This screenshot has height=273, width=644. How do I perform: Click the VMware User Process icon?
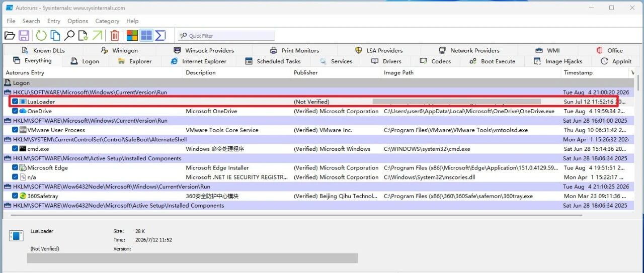pyautogui.click(x=23, y=130)
